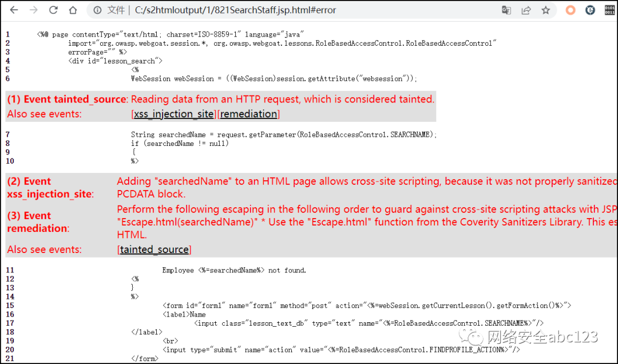This screenshot has width=618, height=364.
Task: Follow the xss_injection_site event link
Action: coord(173,114)
